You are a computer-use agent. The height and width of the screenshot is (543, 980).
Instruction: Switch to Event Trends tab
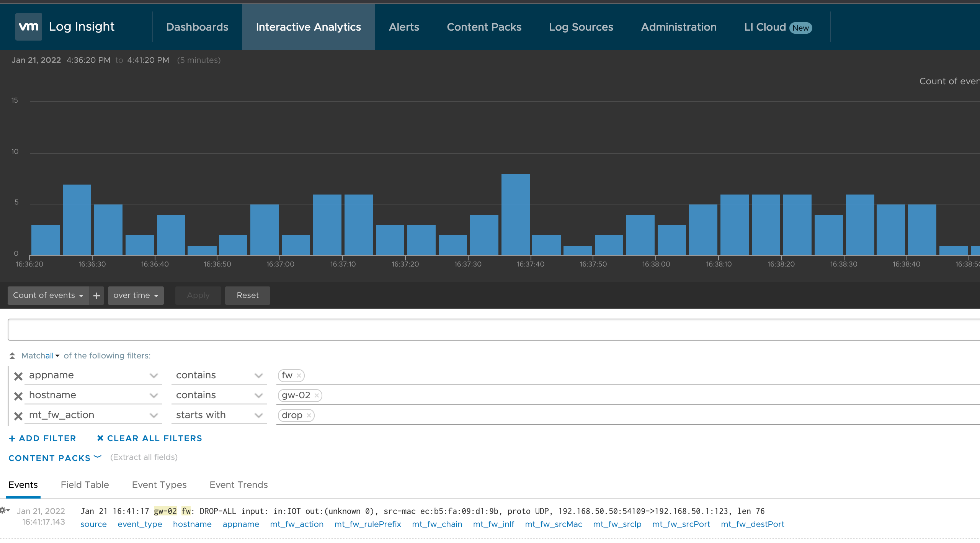pos(238,485)
